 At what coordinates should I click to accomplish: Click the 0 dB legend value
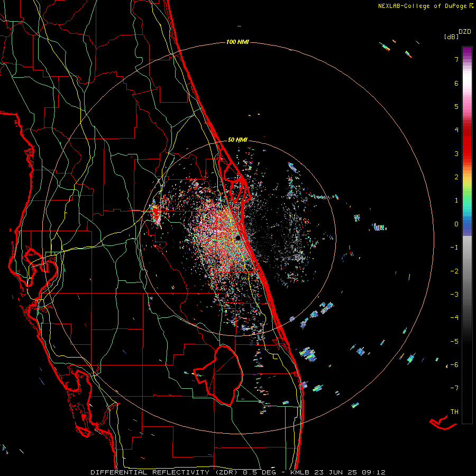coord(456,224)
